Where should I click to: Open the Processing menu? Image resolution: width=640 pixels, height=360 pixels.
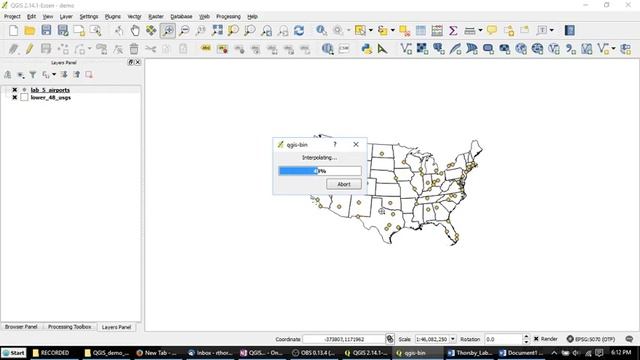click(x=228, y=17)
